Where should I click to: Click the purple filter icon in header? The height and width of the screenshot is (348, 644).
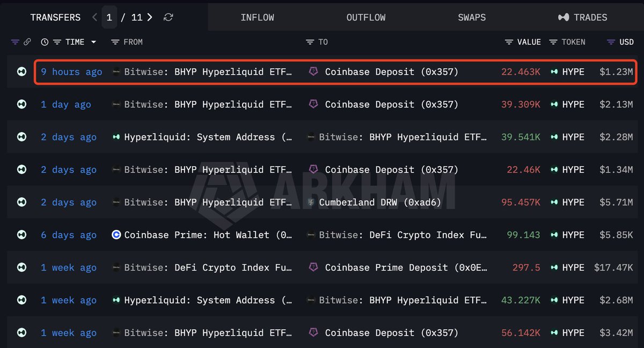[x=14, y=42]
